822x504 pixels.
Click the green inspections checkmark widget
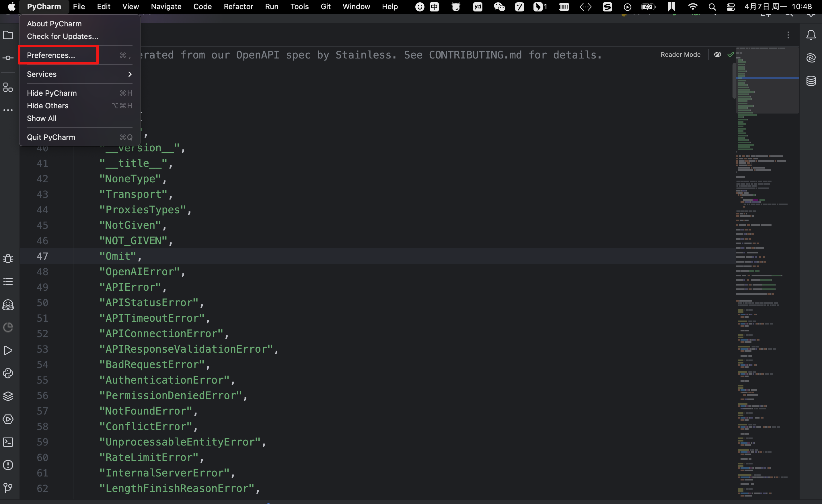(x=731, y=54)
